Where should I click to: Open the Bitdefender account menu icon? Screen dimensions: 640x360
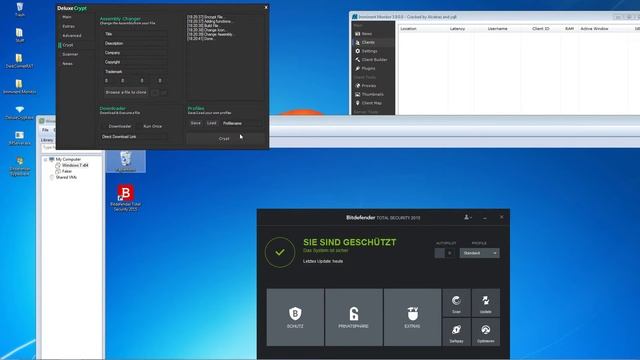pyautogui.click(x=467, y=217)
